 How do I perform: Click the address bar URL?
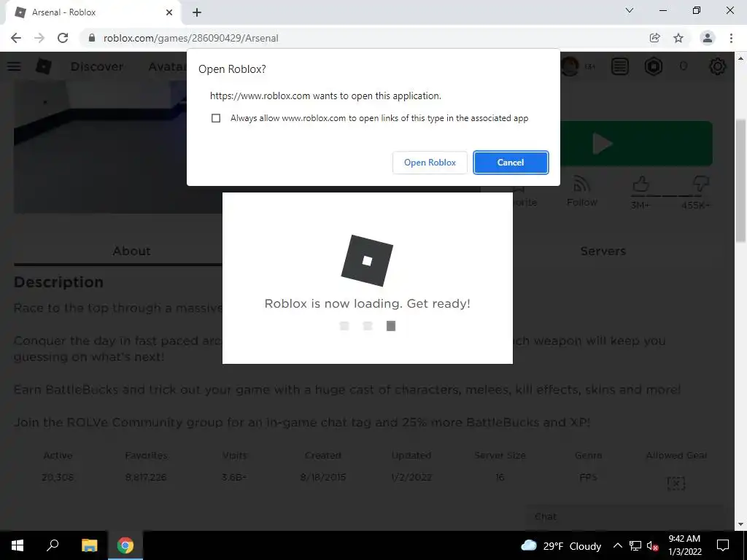190,38
